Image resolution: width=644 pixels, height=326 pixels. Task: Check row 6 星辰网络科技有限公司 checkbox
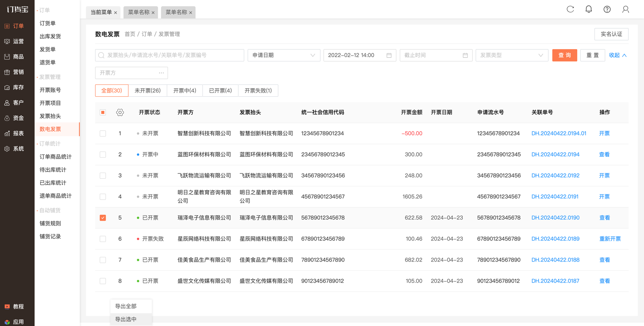click(x=103, y=239)
